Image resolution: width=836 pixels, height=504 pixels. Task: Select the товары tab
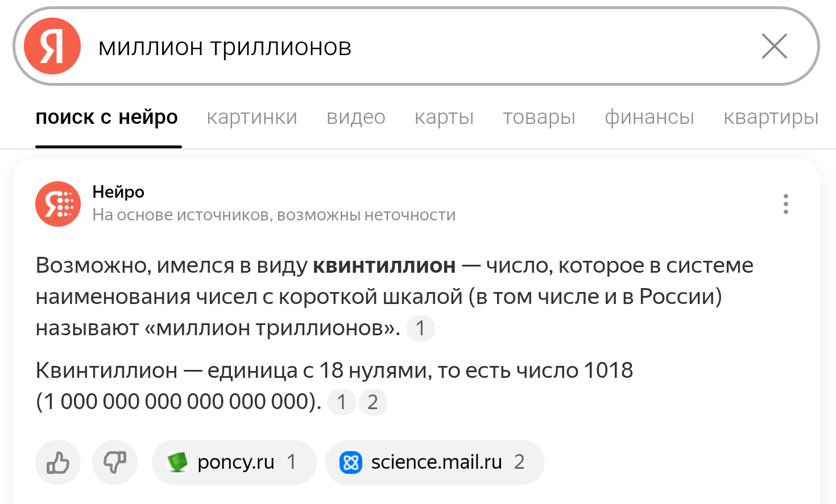[x=539, y=117]
